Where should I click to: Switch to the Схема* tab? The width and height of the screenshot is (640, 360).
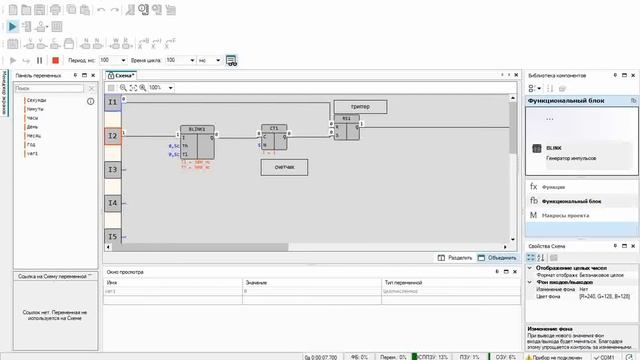pyautogui.click(x=121, y=76)
